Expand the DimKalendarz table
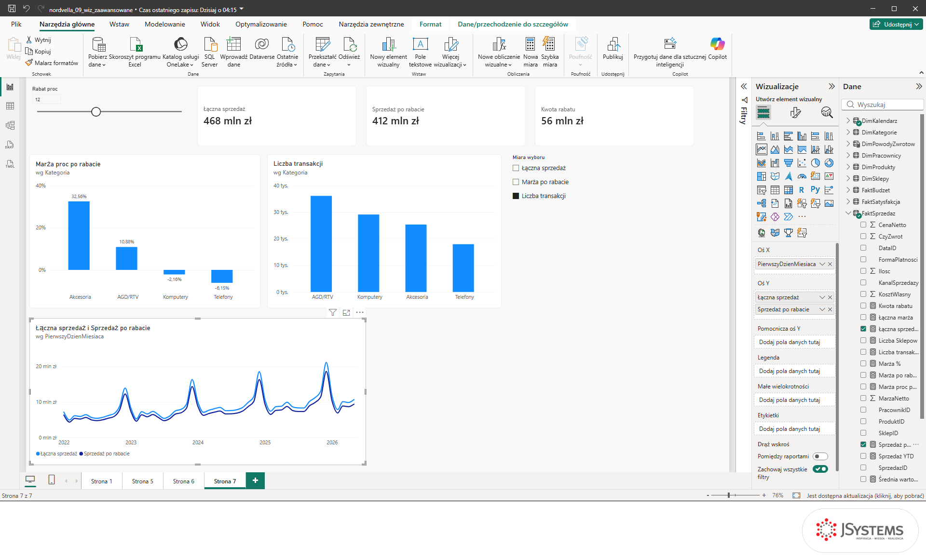 [x=848, y=120]
